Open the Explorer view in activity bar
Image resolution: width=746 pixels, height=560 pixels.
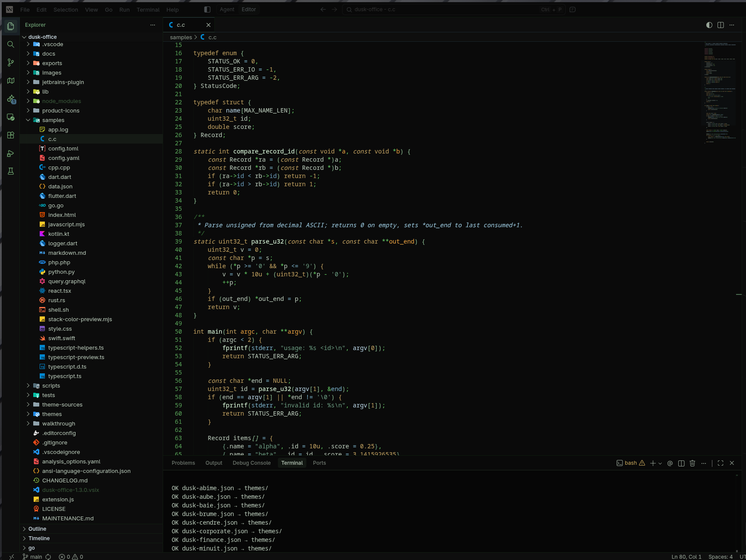[x=11, y=26]
